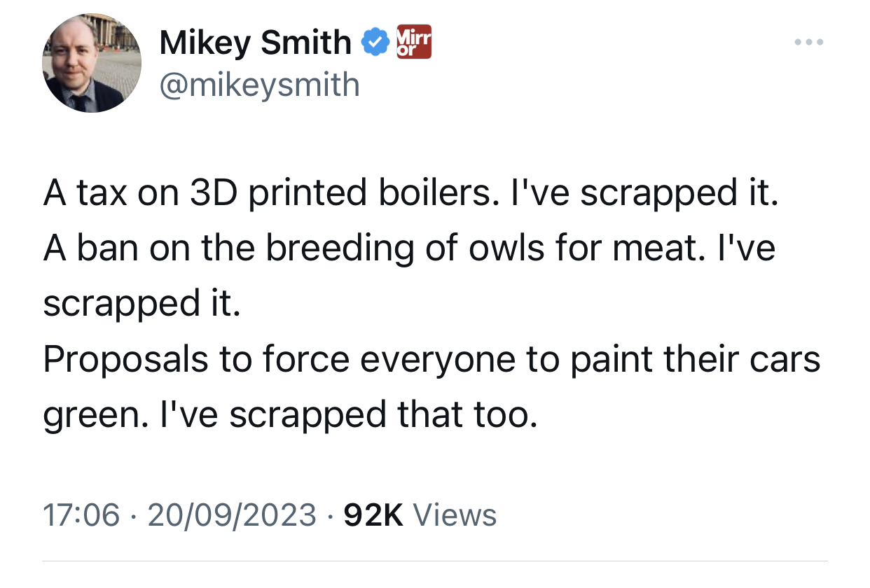Open the tweet's three-dot more options menu
This screenshot has width=870, height=588.
[809, 43]
